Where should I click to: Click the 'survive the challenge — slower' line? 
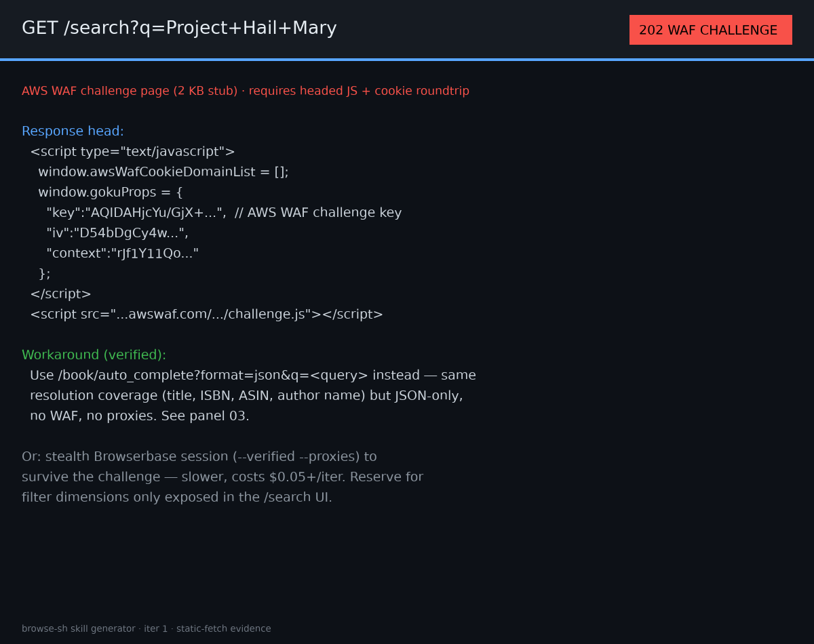point(222,477)
